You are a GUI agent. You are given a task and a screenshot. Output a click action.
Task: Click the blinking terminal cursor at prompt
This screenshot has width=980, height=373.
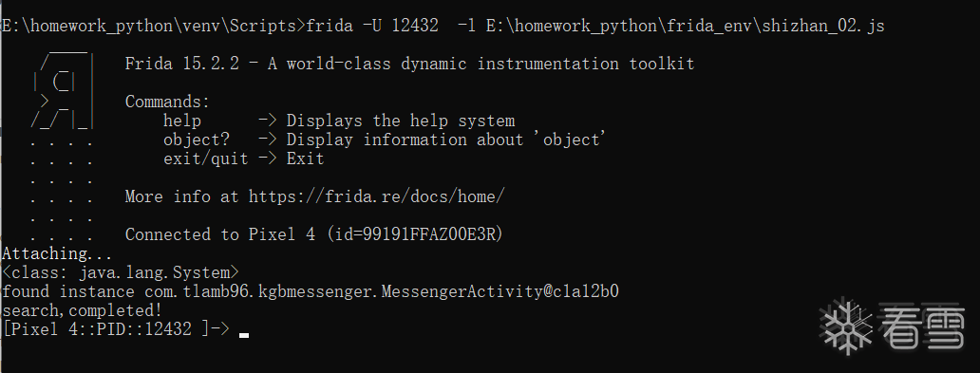point(244,335)
